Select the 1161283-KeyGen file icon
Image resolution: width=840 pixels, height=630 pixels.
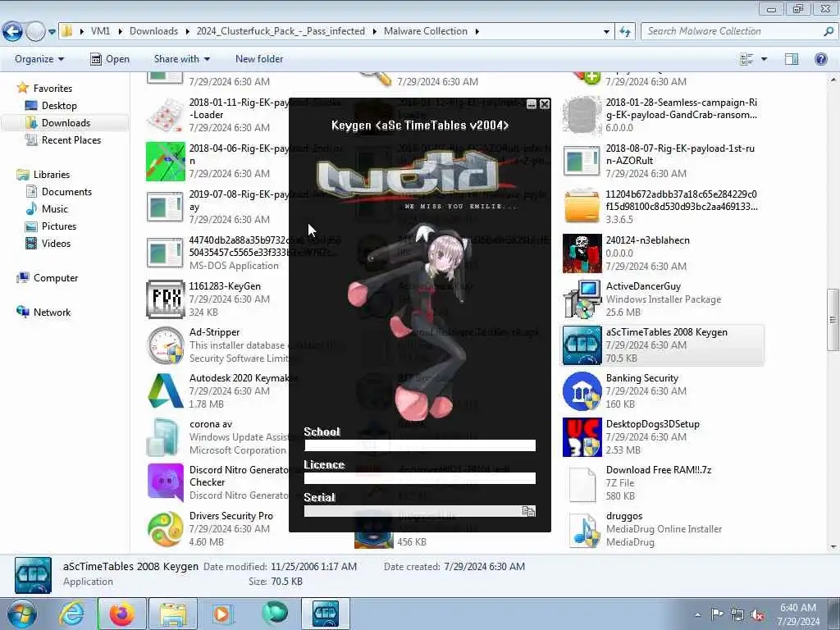[166, 299]
